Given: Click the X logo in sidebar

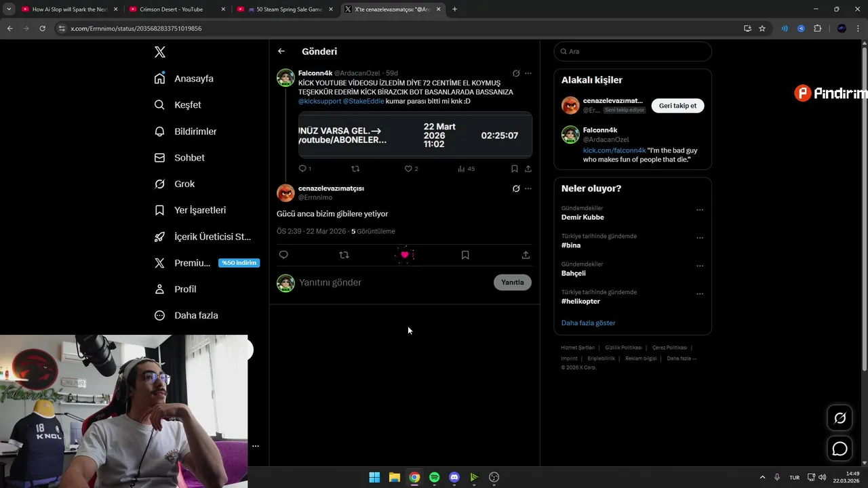Looking at the screenshot, I should 159,52.
